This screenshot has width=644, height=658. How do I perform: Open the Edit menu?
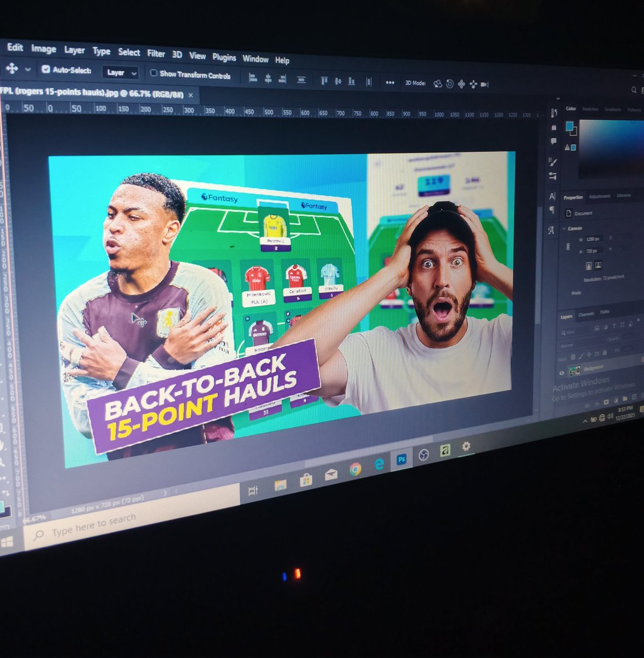coord(15,47)
